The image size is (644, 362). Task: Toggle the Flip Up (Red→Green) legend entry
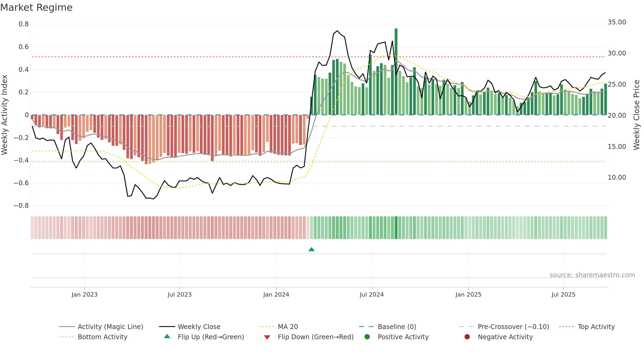[204, 337]
